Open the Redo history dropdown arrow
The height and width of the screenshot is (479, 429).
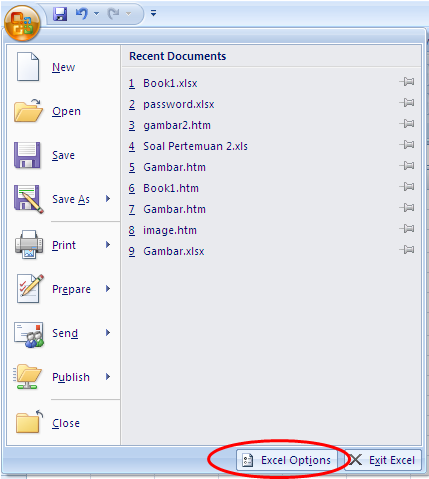click(128, 14)
